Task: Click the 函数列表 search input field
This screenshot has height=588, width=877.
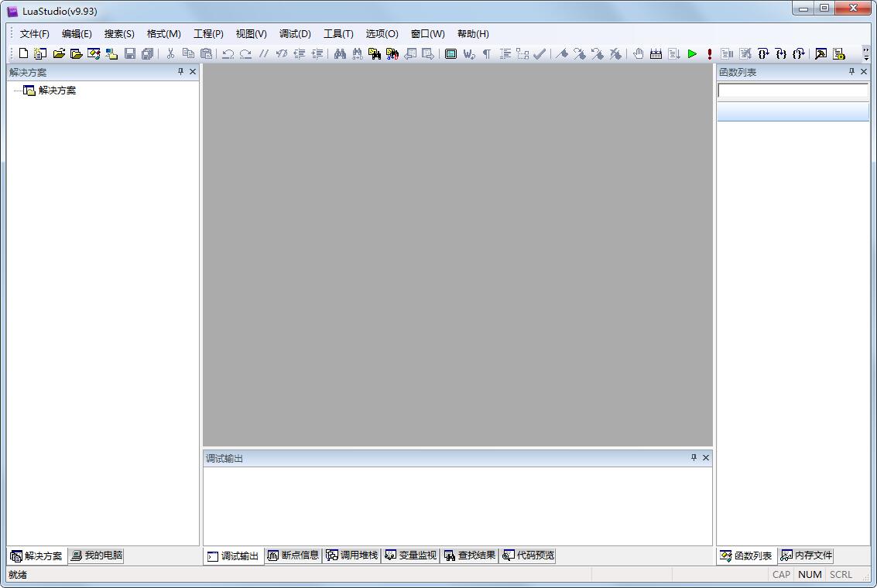Action: click(x=793, y=91)
